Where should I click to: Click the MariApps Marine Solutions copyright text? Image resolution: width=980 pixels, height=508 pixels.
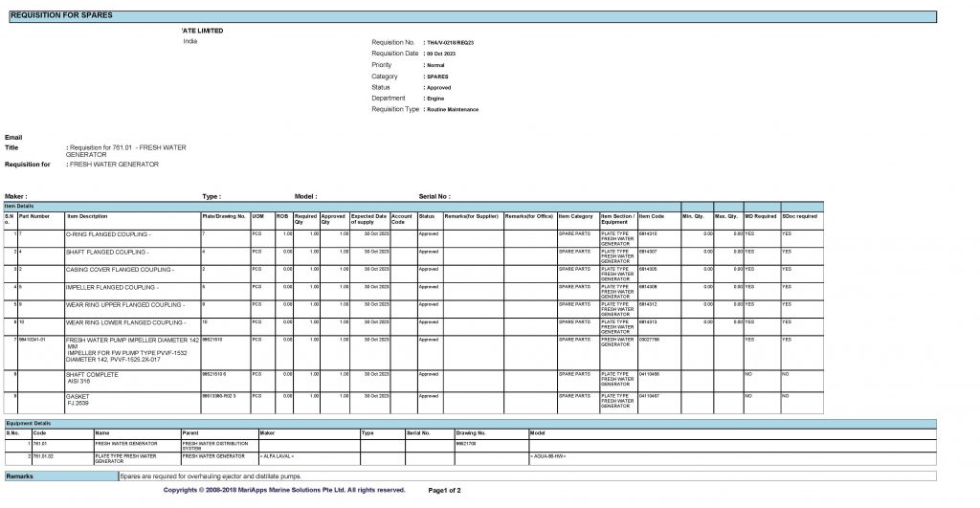(x=284, y=490)
